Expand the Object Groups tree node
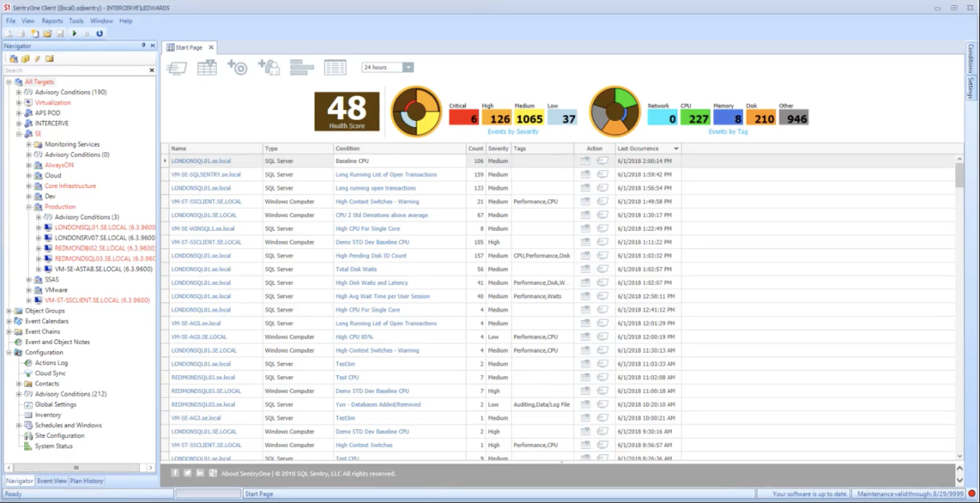 (9, 311)
